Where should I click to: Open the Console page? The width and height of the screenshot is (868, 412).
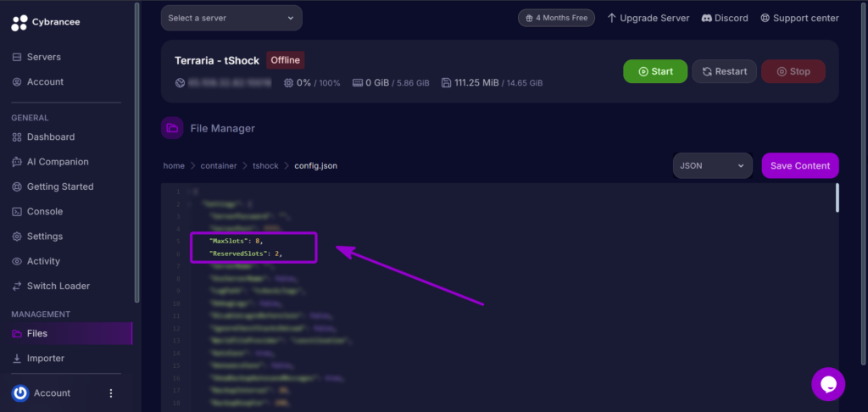[44, 212]
